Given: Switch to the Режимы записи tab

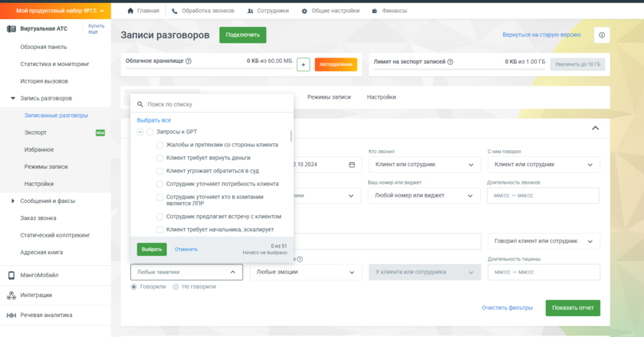Looking at the screenshot, I should pos(329,97).
